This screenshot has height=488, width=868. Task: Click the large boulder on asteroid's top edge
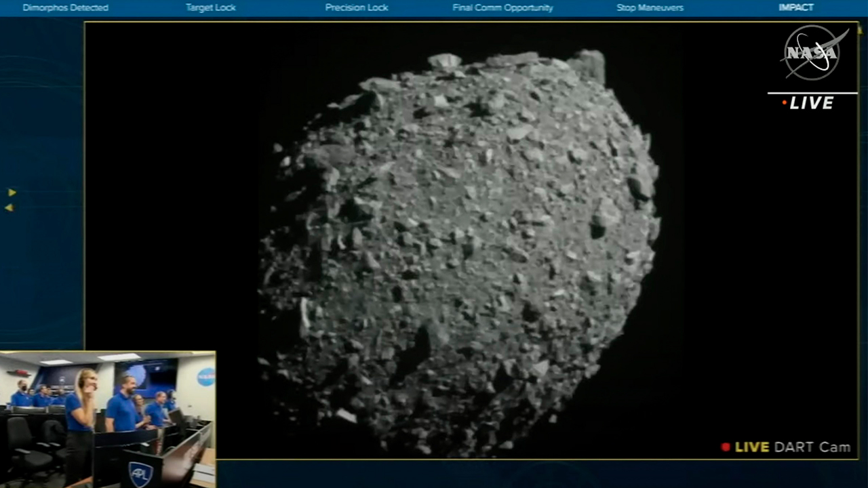[x=587, y=66]
